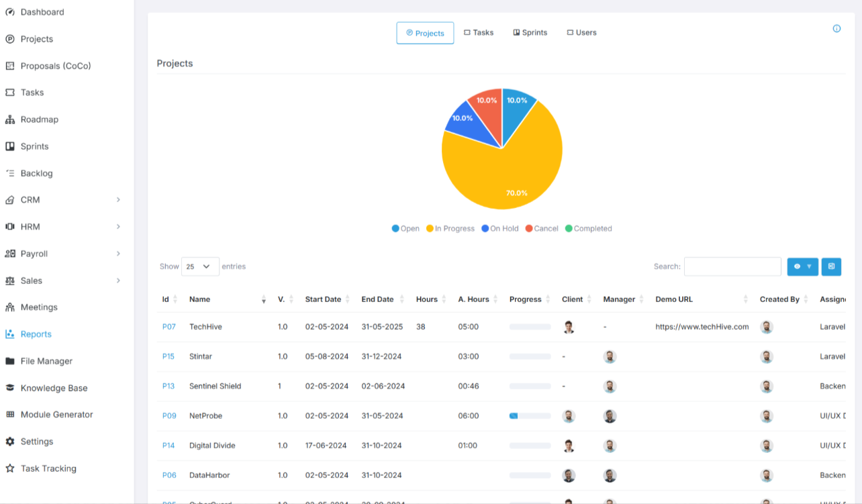The image size is (862, 504).
Task: Click the Dashboard speedometer icon in sidebar
Action: click(x=10, y=12)
